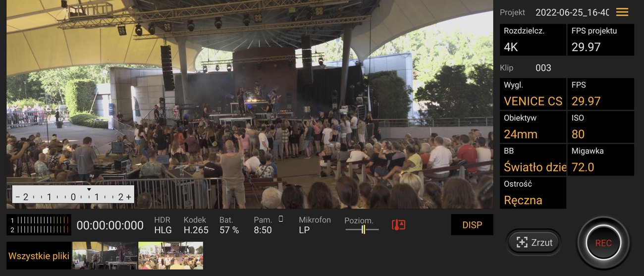This screenshot has width=644, height=276.
Task: Tap the Poziom. level indicator slider
Action: [362, 229]
